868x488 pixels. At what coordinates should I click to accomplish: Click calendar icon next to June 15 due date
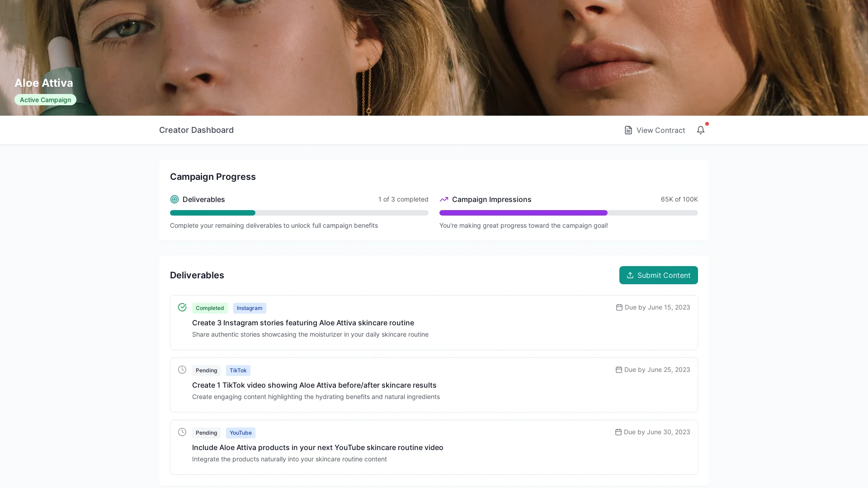[619, 307]
